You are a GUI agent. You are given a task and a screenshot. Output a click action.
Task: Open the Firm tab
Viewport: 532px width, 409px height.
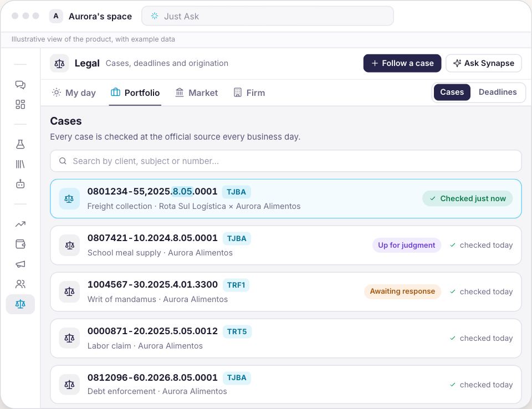point(249,93)
